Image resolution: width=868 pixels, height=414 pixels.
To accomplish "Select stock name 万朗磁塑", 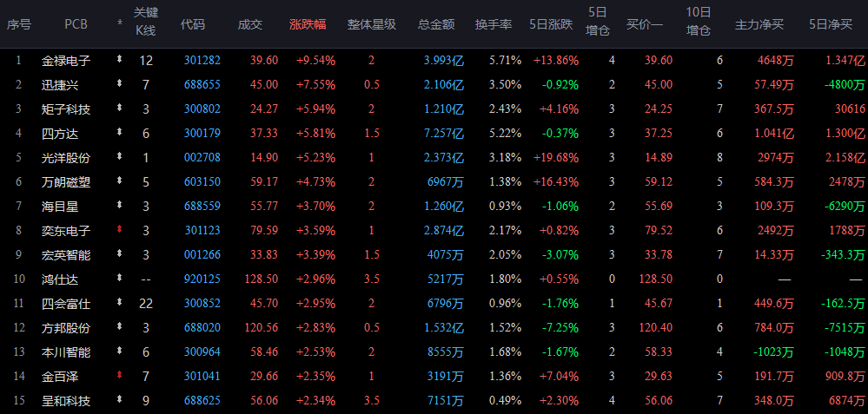I will click(x=66, y=182).
